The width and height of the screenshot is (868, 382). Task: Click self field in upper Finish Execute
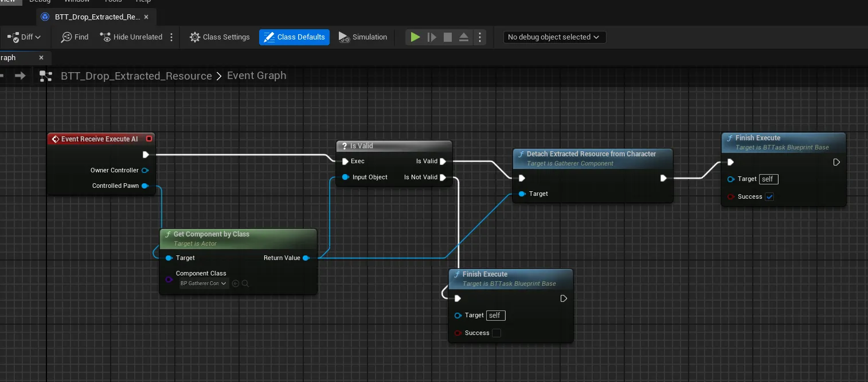point(769,179)
